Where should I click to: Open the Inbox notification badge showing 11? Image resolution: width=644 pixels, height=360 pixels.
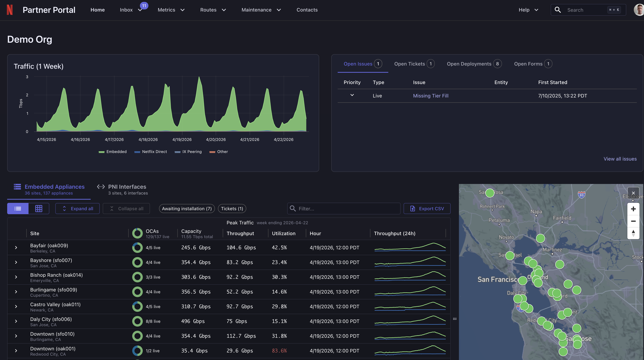144,6
